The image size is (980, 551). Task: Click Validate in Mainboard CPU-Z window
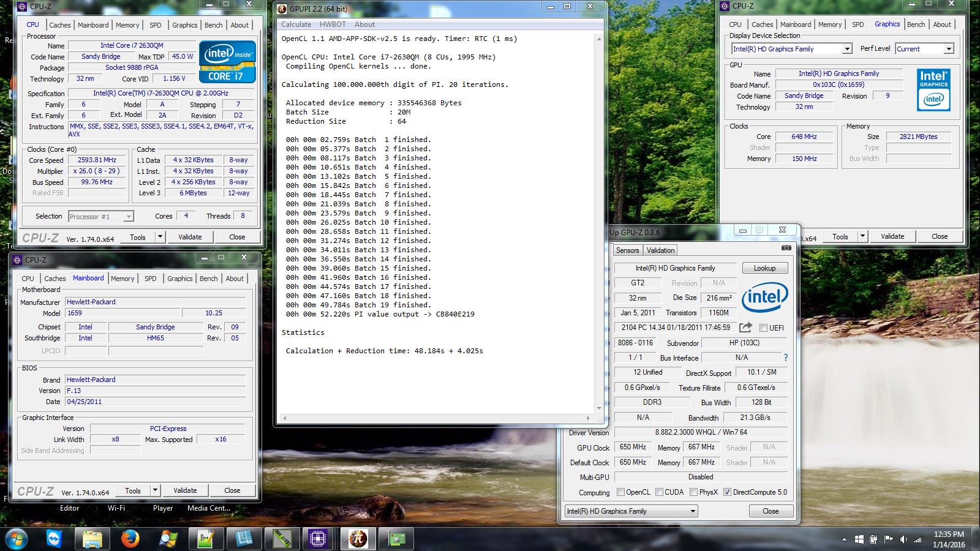[185, 490]
